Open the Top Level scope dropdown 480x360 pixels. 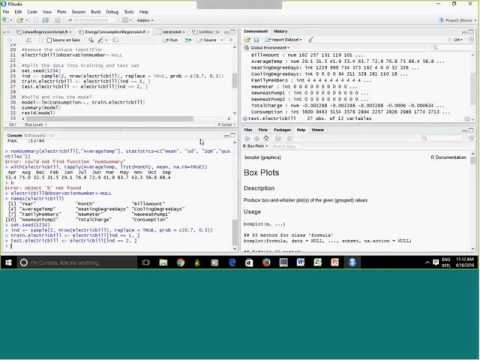click(36, 124)
